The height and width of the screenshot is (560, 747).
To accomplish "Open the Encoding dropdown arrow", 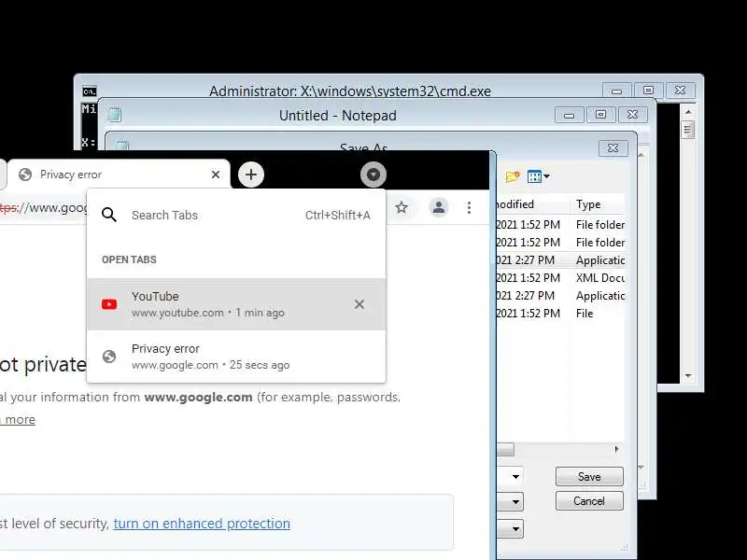I will (515, 528).
